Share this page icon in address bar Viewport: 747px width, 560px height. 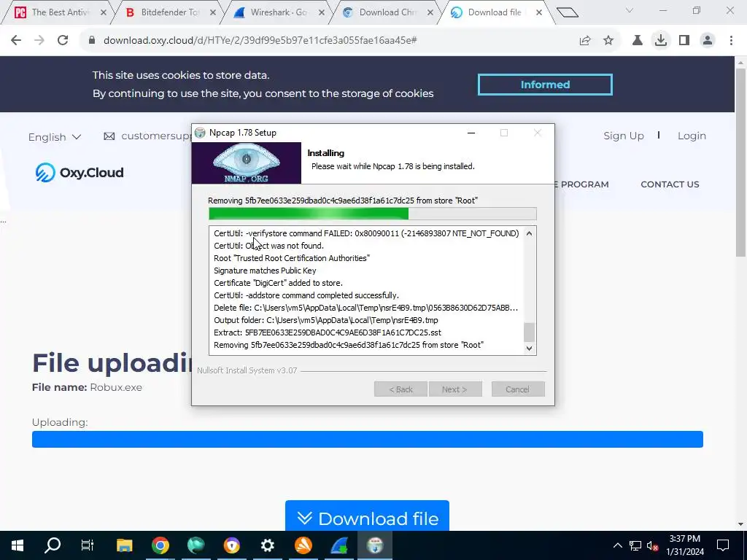click(585, 41)
